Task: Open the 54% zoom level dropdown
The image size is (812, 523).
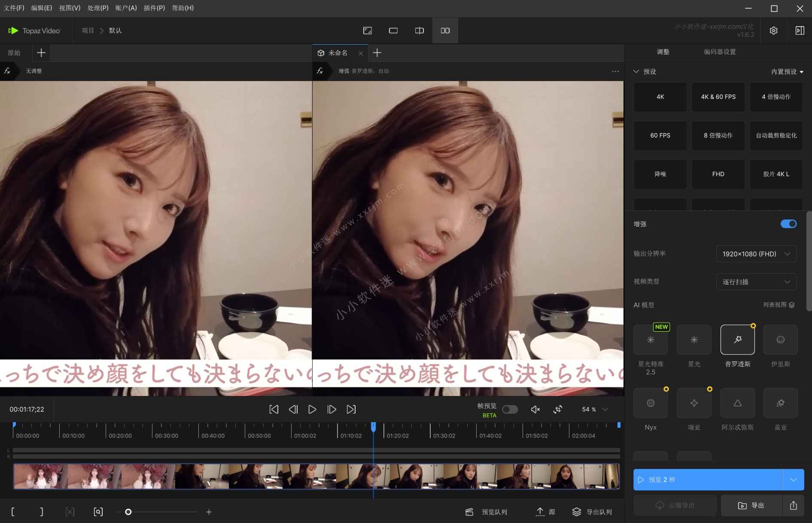Action: [595, 409]
